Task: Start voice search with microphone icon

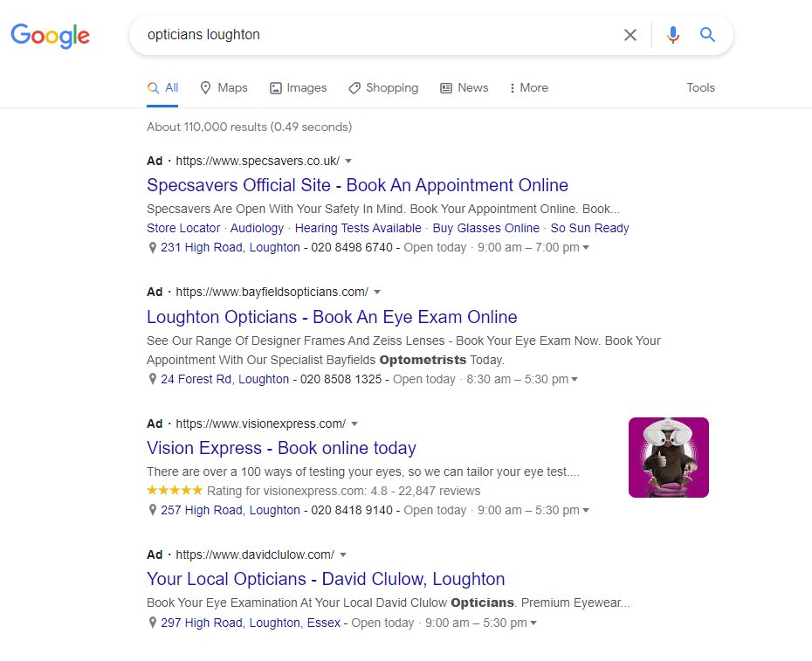Action: 672,35
